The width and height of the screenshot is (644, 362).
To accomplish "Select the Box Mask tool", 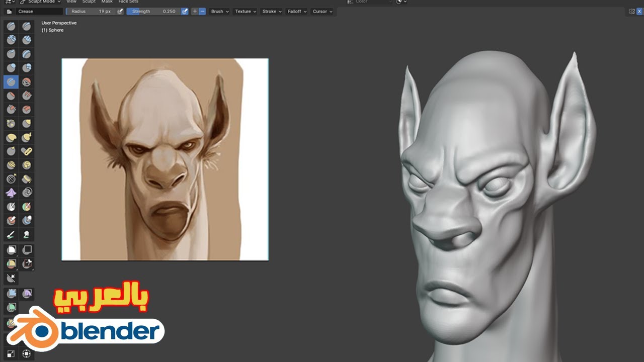I will [x=11, y=249].
